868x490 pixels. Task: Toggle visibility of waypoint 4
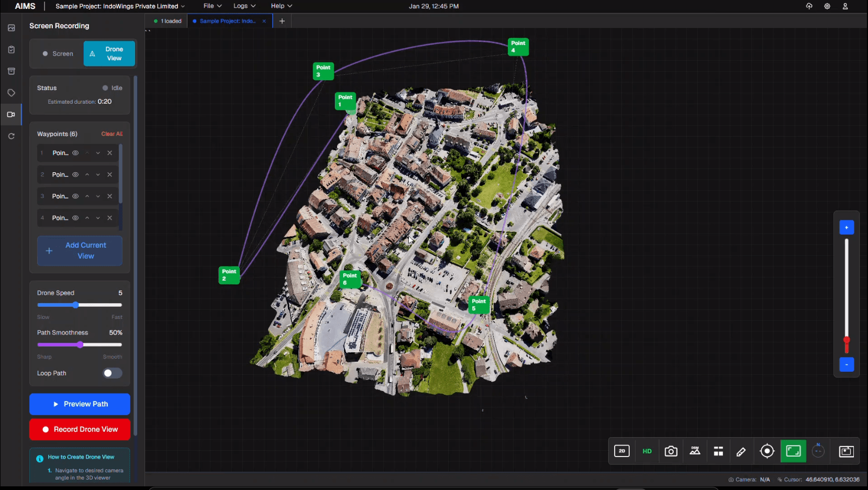[x=75, y=218]
